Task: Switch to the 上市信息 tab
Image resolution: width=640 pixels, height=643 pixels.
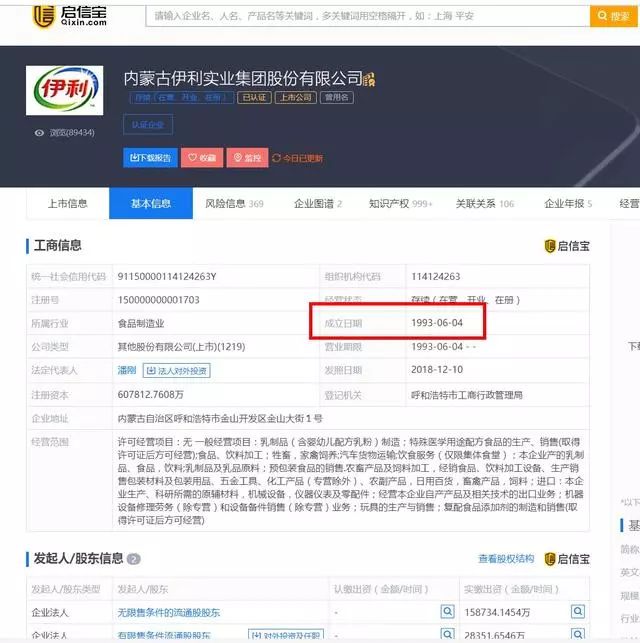Action: [68, 203]
